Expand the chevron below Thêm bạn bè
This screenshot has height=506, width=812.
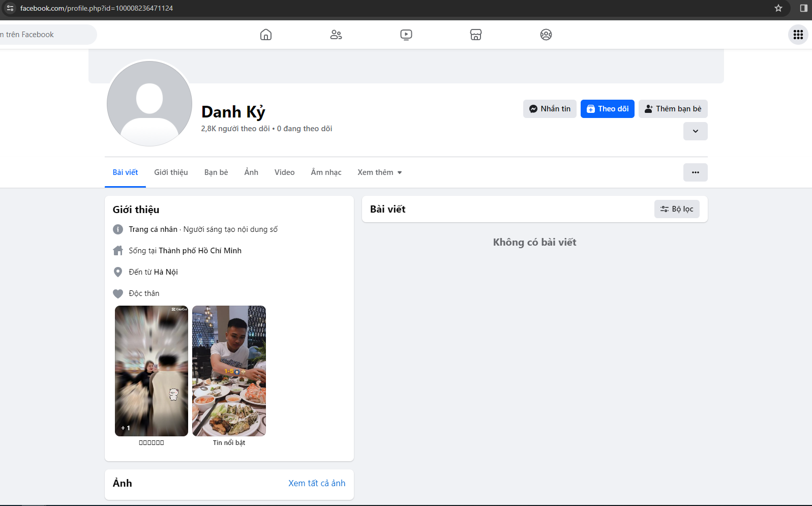[695, 131]
